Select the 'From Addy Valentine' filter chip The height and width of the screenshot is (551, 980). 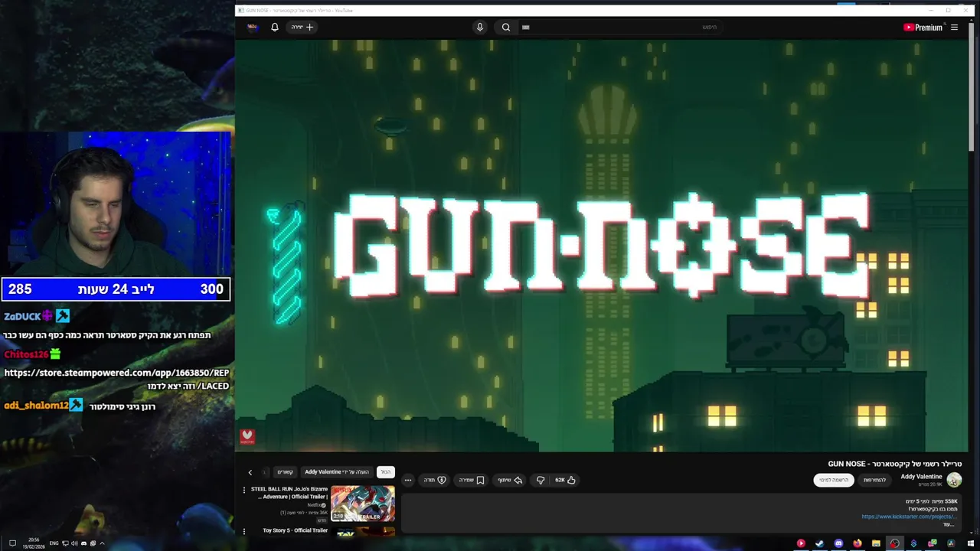click(x=337, y=472)
